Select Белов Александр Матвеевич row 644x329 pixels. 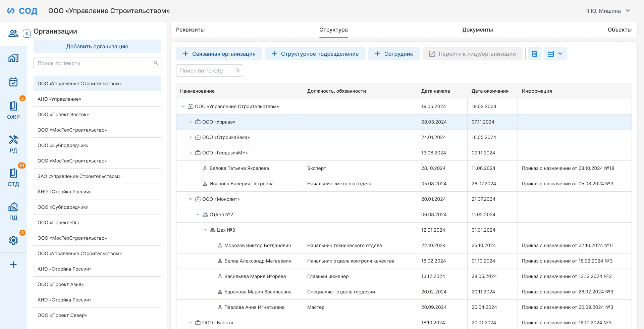coord(404,261)
